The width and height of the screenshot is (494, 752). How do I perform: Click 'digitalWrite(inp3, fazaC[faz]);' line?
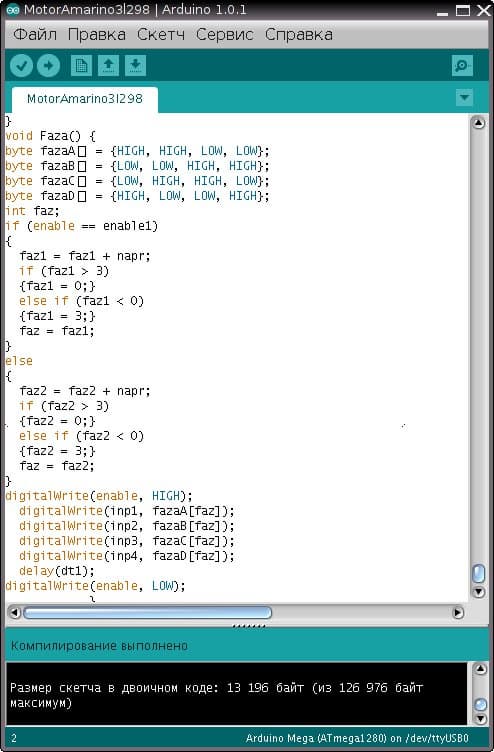point(127,541)
